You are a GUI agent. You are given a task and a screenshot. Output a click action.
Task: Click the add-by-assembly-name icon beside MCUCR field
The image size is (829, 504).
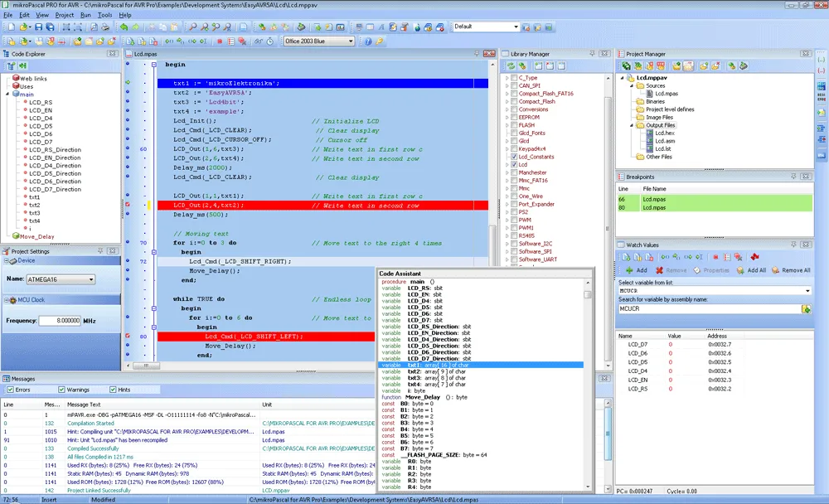pyautogui.click(x=807, y=309)
